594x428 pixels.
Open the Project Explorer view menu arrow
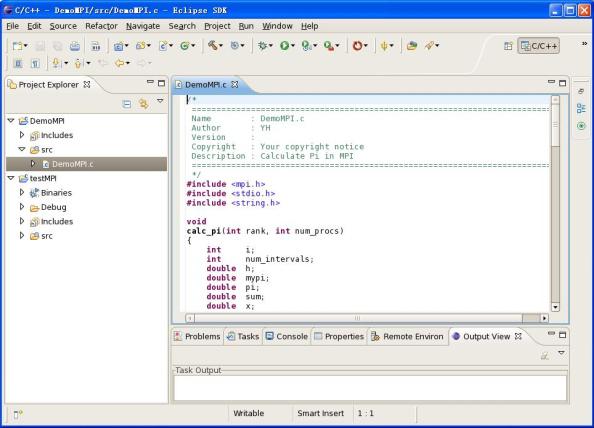tap(160, 101)
